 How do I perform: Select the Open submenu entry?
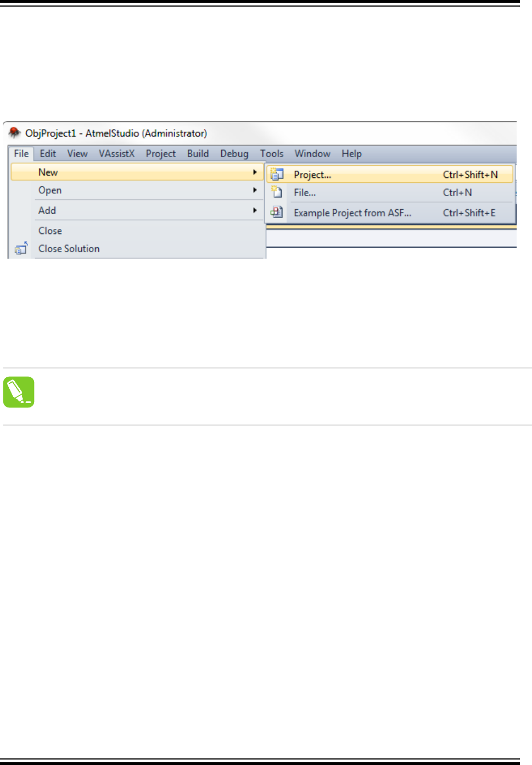137,191
